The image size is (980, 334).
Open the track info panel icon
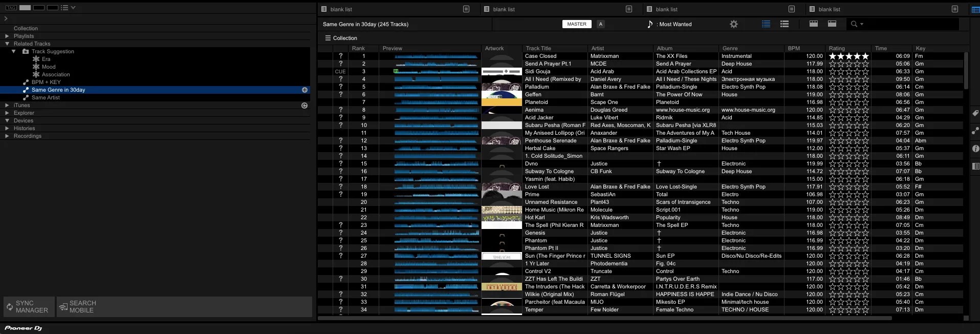[975, 149]
